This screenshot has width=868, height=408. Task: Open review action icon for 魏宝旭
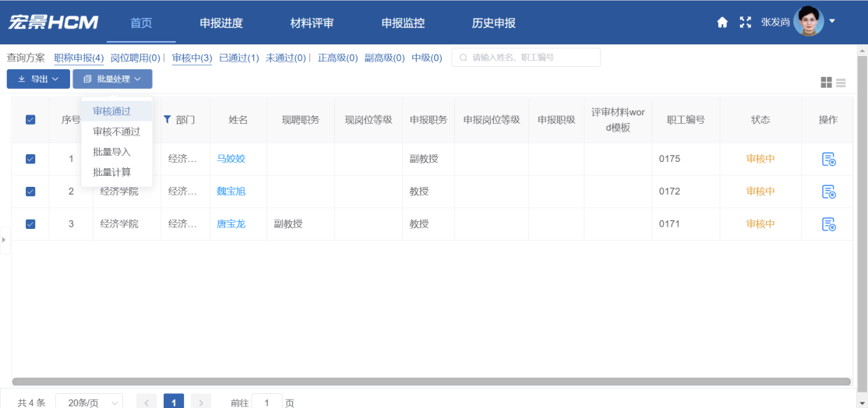pyautogui.click(x=828, y=192)
